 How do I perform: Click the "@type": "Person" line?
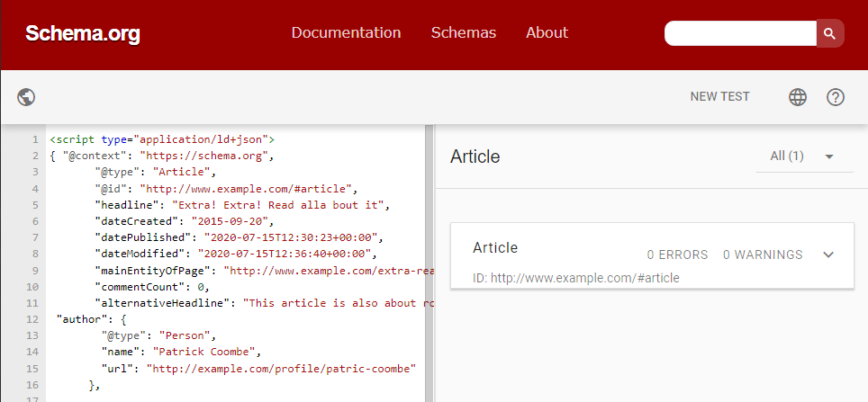(158, 335)
